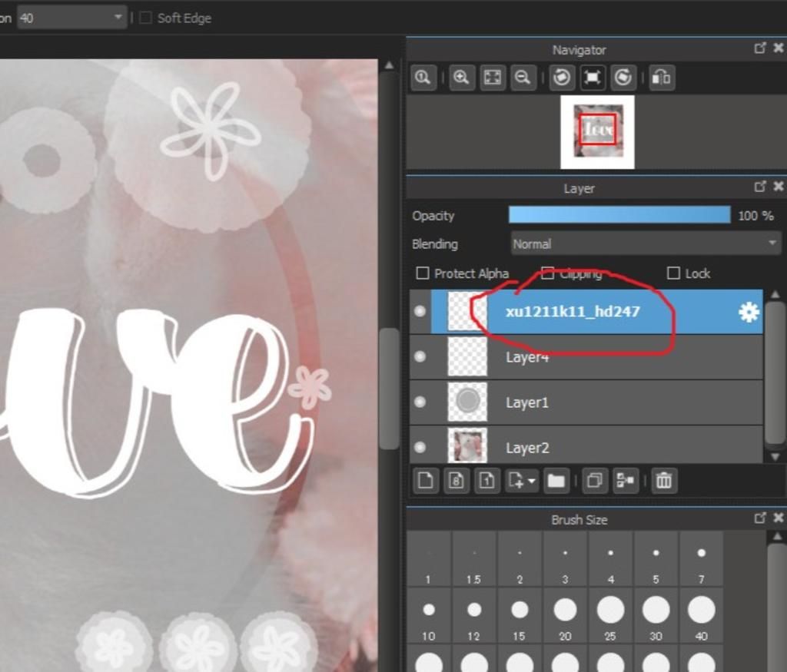Close the Navigator panel

pyautogui.click(x=779, y=48)
